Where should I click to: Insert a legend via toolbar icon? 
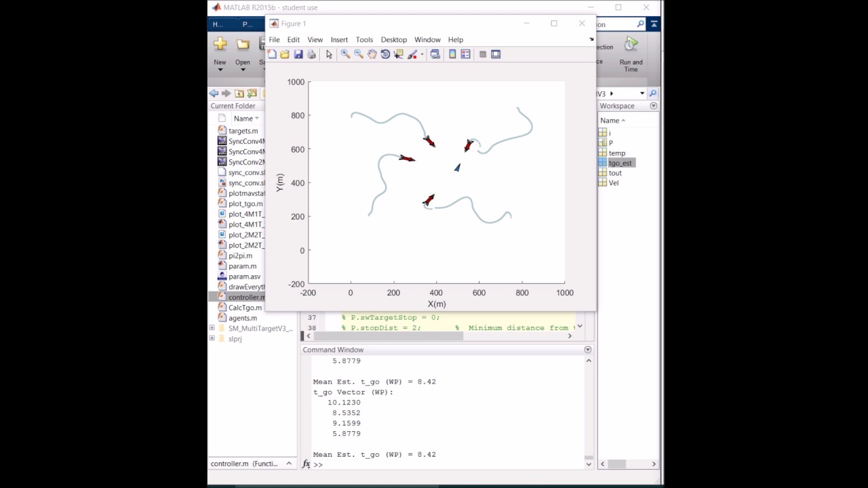pos(465,54)
